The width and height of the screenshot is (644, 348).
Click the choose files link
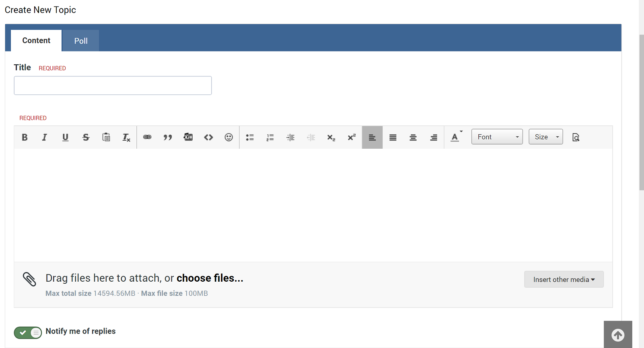point(210,278)
